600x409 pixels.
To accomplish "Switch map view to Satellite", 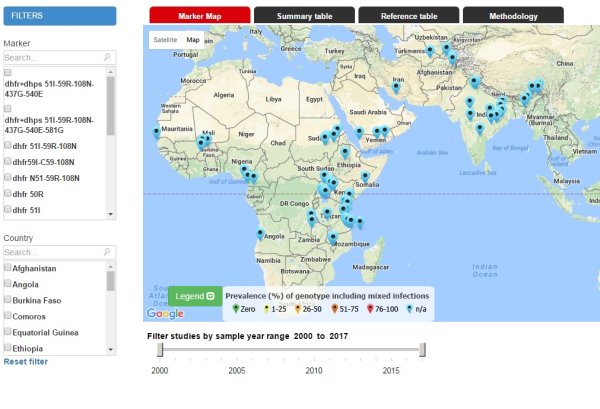I will (x=165, y=40).
